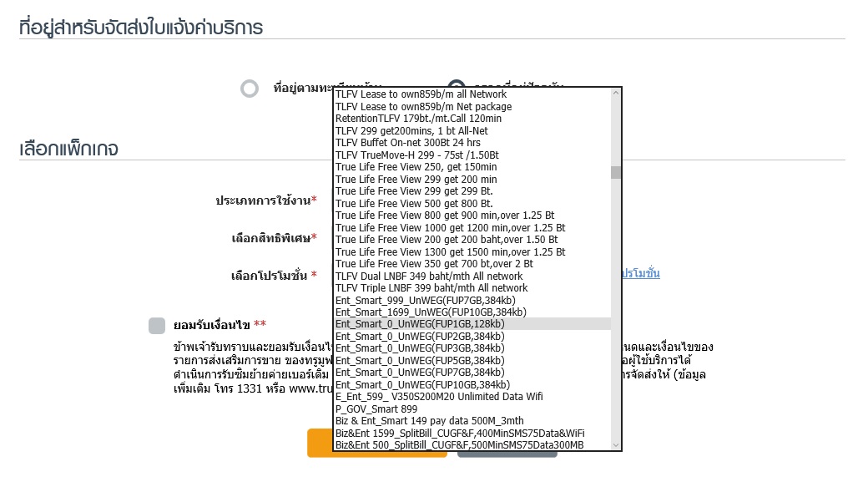Click the dropdown list scroll-up arrow
This screenshot has height=482, width=868.
616,93
